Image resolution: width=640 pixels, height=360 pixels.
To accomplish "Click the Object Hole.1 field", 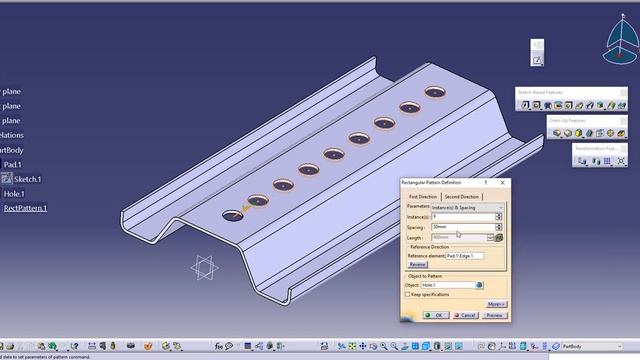I will point(448,285).
